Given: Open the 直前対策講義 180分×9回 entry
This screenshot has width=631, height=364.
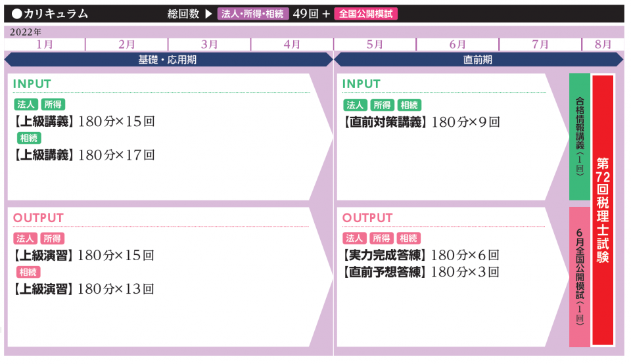Looking at the screenshot, I should (421, 122).
